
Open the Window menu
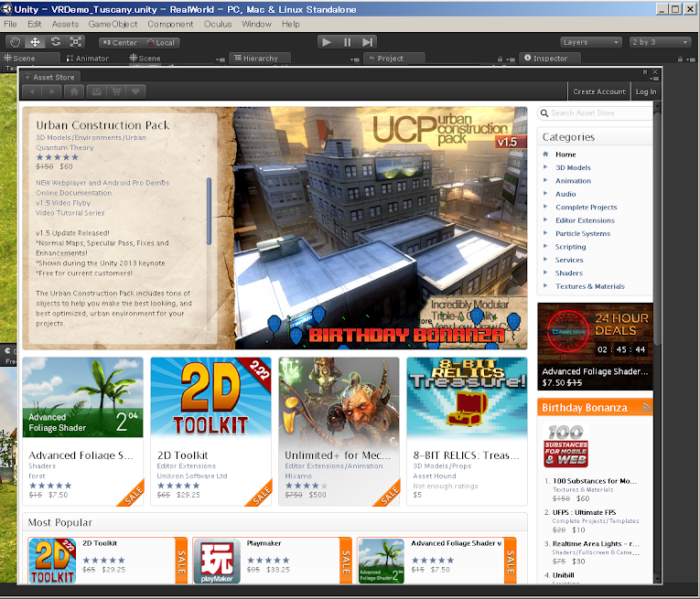(257, 24)
